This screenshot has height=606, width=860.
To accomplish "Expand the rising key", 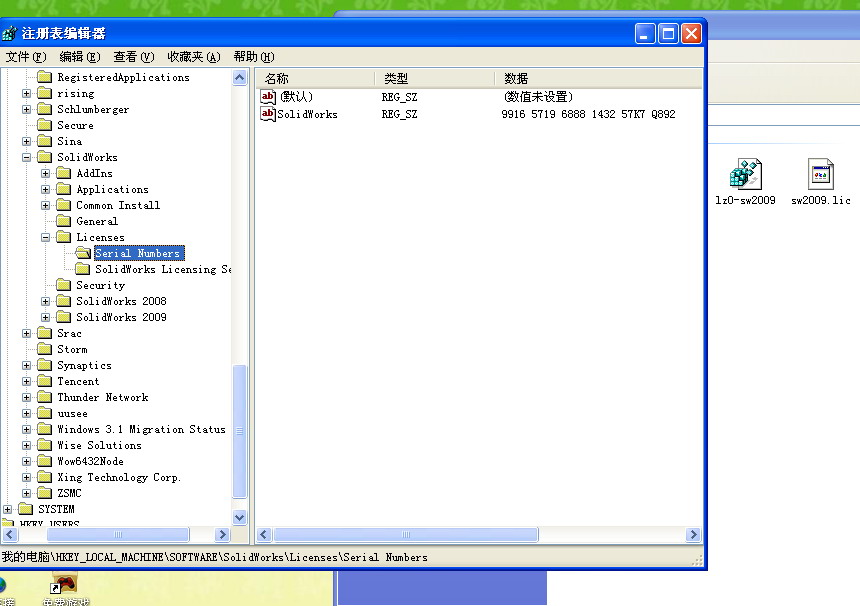I will tap(26, 93).
